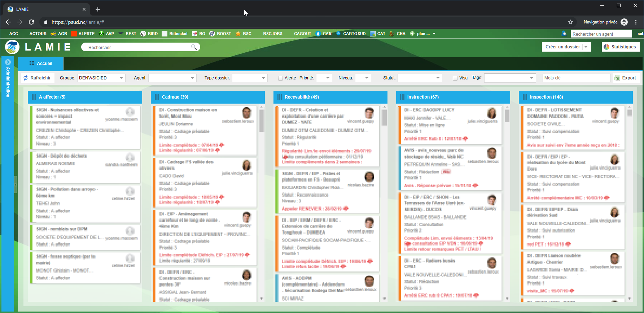Open Statistiques pie chart button
This screenshot has height=313, width=644.
click(606, 47)
